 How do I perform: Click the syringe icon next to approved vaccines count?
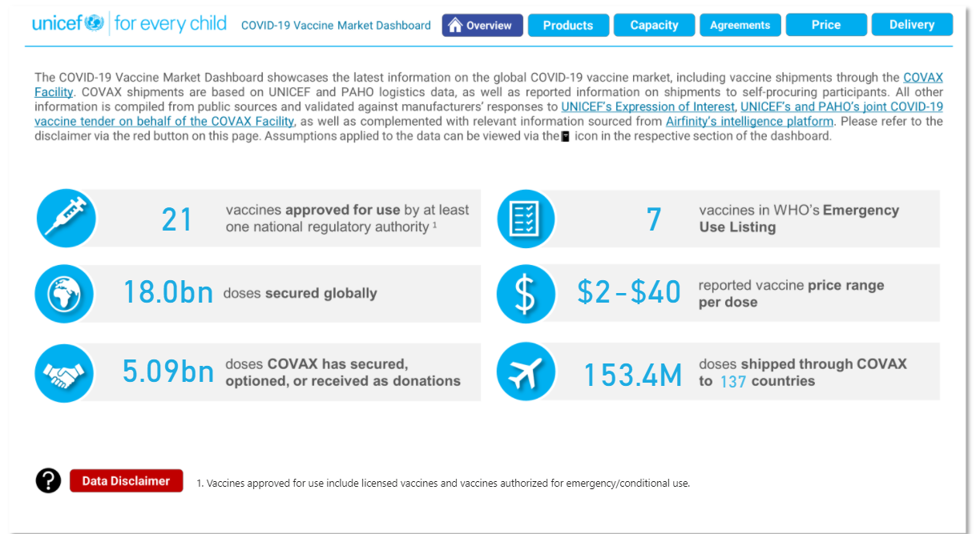coord(66,218)
